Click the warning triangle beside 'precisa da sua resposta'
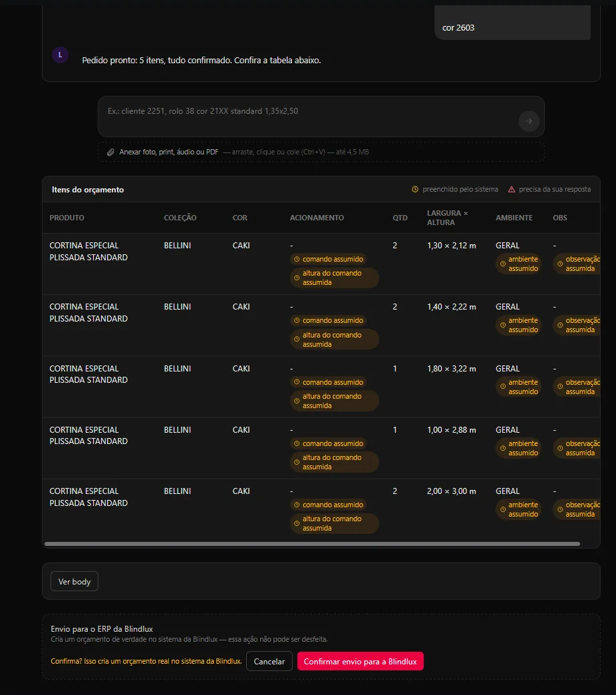616x695 pixels. 512,189
